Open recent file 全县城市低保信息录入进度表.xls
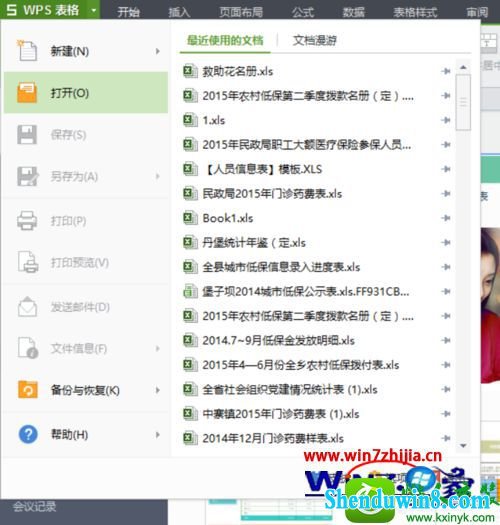Screen dimensions: 500x525 click(281, 267)
